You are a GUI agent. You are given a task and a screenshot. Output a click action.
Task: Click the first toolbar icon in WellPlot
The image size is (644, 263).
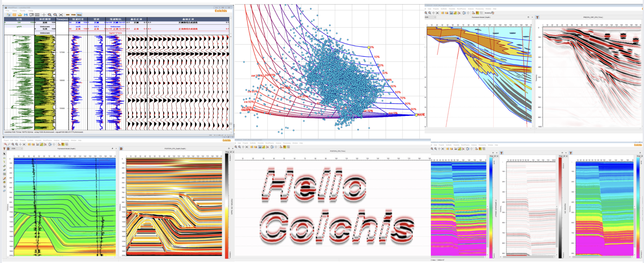[x=9, y=15]
